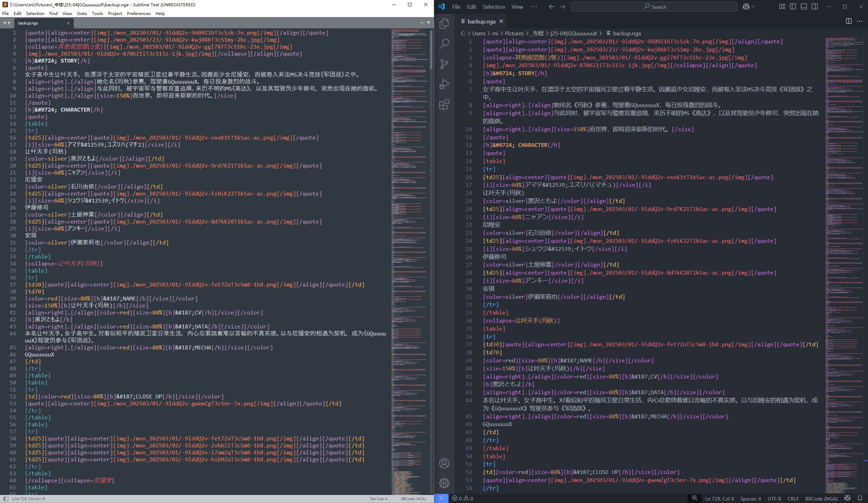
Task: Open the Accounts icon in the activity bar
Action: 444,463
